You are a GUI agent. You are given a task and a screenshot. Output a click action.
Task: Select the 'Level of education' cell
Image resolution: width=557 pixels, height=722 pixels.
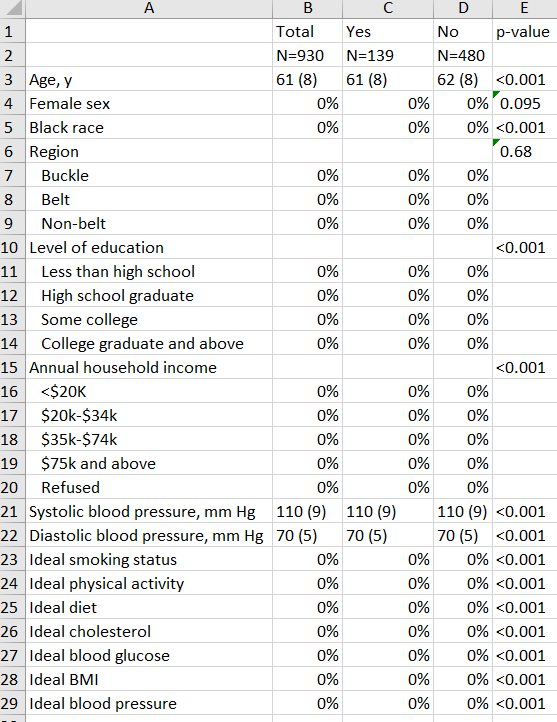click(149, 247)
